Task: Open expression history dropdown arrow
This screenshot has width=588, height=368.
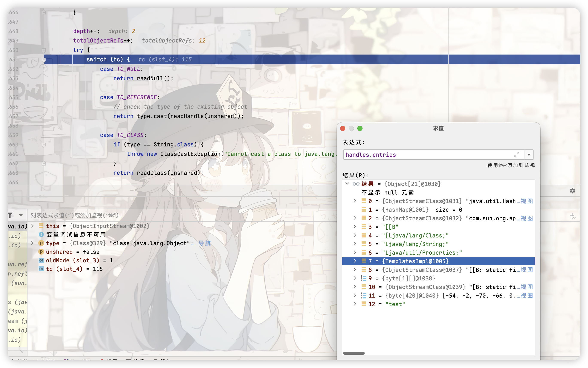Action: 529,155
